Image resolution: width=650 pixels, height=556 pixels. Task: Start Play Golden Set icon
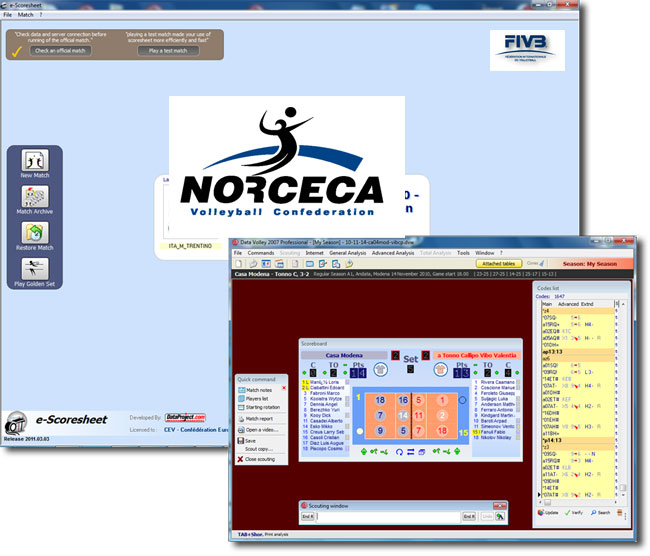[35, 269]
